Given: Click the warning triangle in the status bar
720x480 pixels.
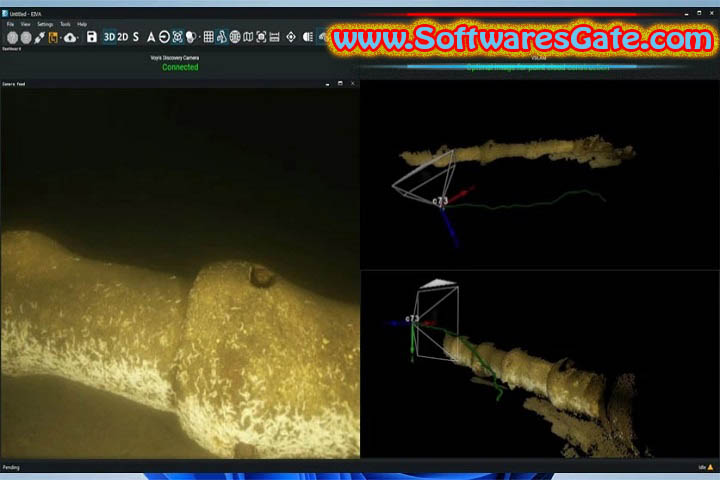Looking at the screenshot, I should coord(710,467).
